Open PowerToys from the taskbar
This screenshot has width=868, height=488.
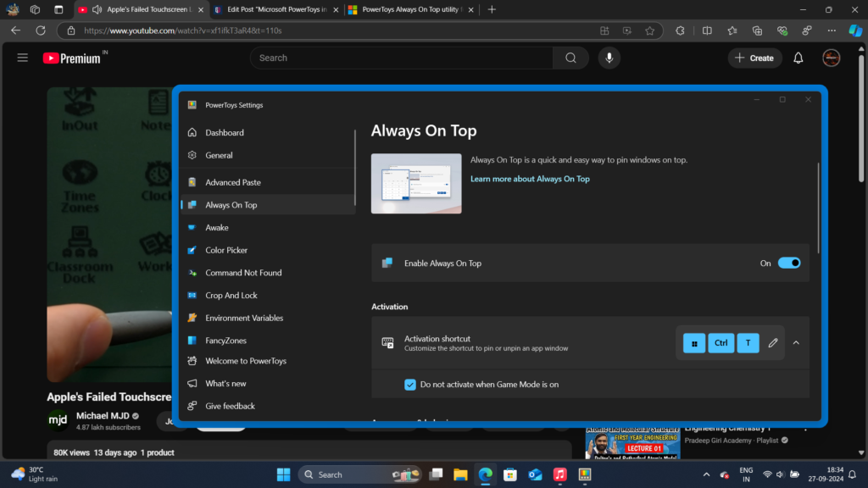coord(585,474)
